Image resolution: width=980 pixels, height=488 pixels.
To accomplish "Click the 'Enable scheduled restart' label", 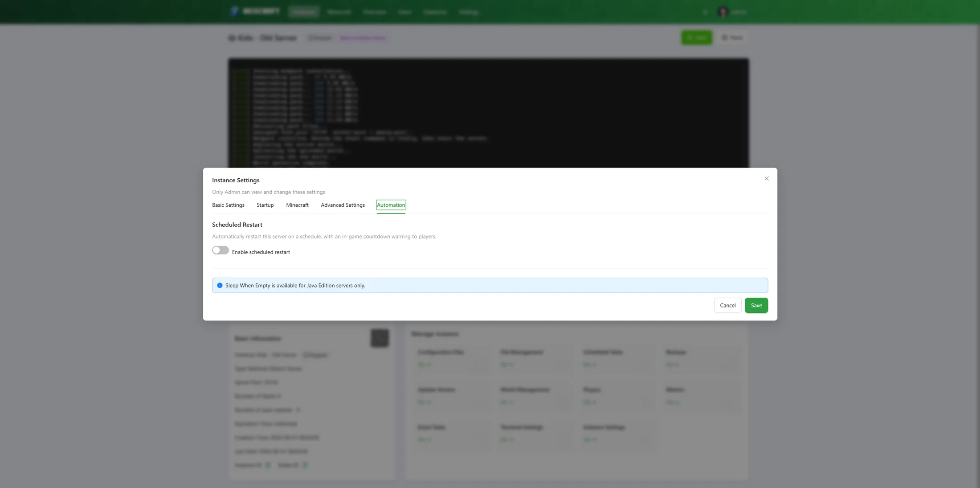I will (x=261, y=252).
